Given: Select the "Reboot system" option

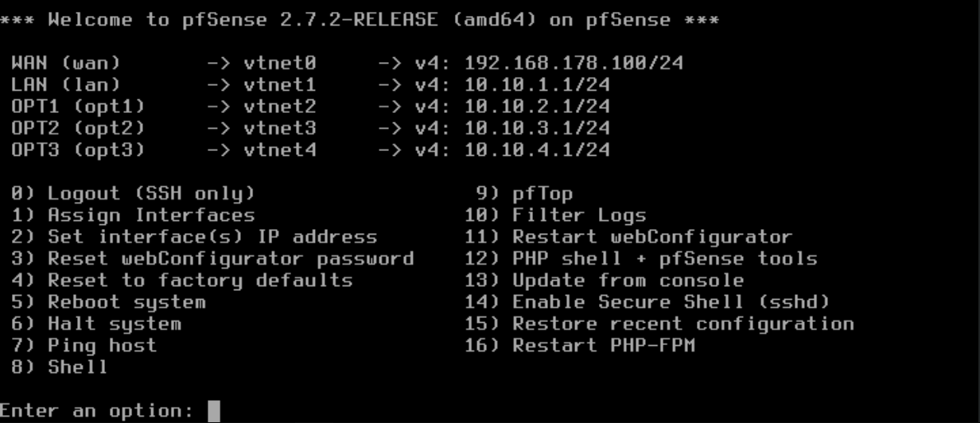Looking at the screenshot, I should coord(126,302).
